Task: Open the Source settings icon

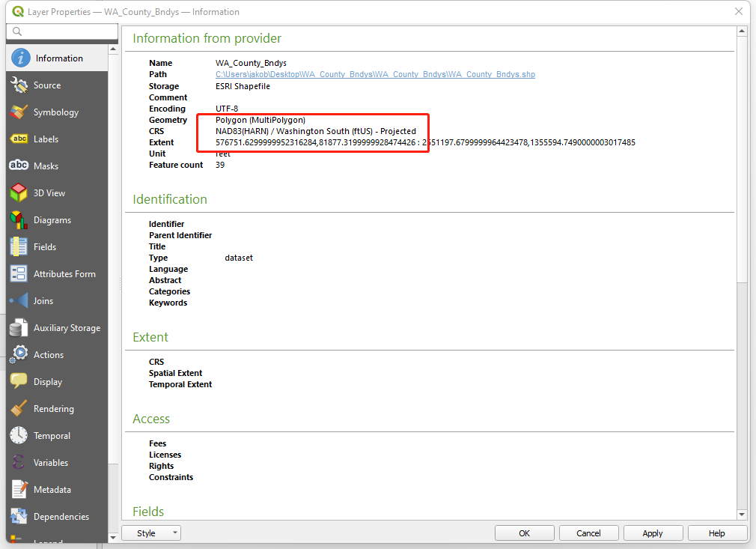Action: tap(19, 85)
